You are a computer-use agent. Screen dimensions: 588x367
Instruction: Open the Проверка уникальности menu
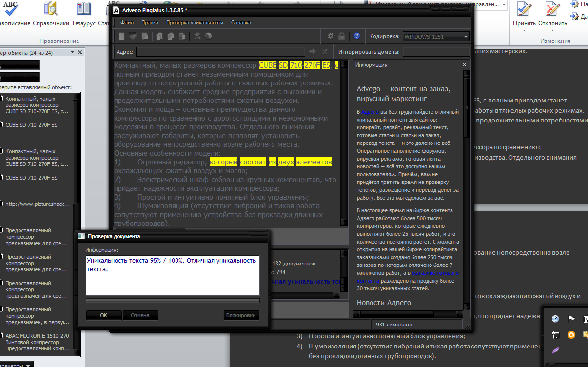pyautogui.click(x=195, y=22)
